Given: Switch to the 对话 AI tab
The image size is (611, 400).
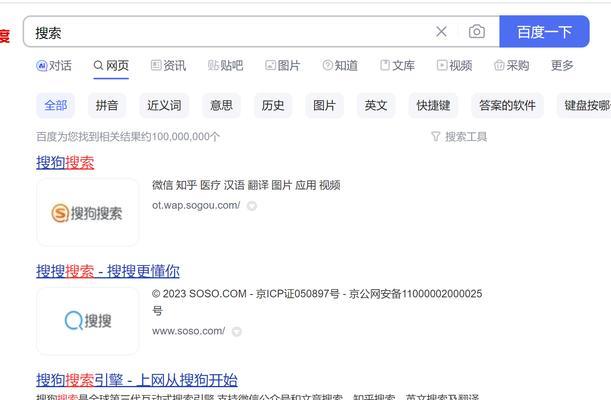Looking at the screenshot, I should click(x=54, y=65).
